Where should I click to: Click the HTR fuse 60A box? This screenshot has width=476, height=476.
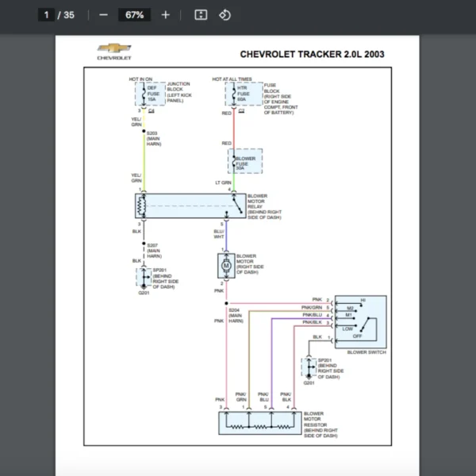(x=240, y=94)
